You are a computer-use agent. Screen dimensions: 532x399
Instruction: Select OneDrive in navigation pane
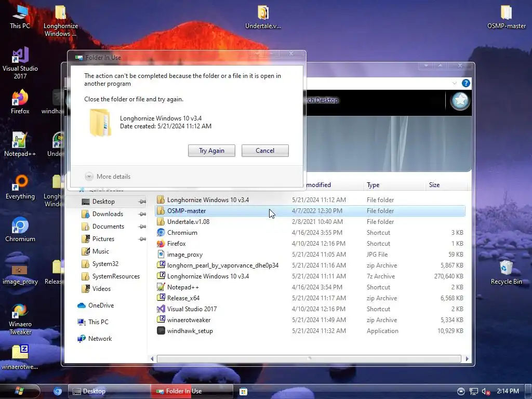(96, 305)
